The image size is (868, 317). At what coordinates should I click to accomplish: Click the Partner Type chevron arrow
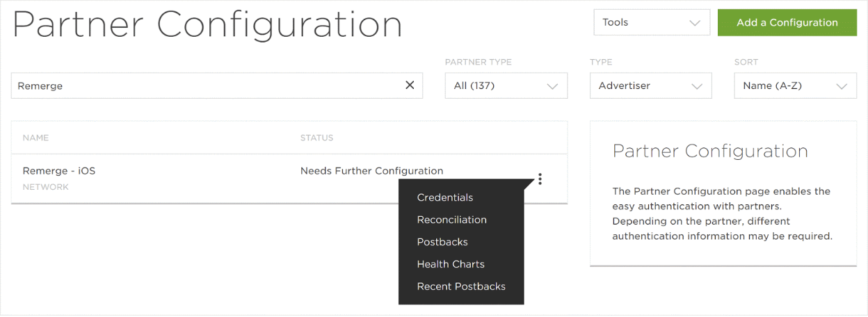click(x=552, y=87)
